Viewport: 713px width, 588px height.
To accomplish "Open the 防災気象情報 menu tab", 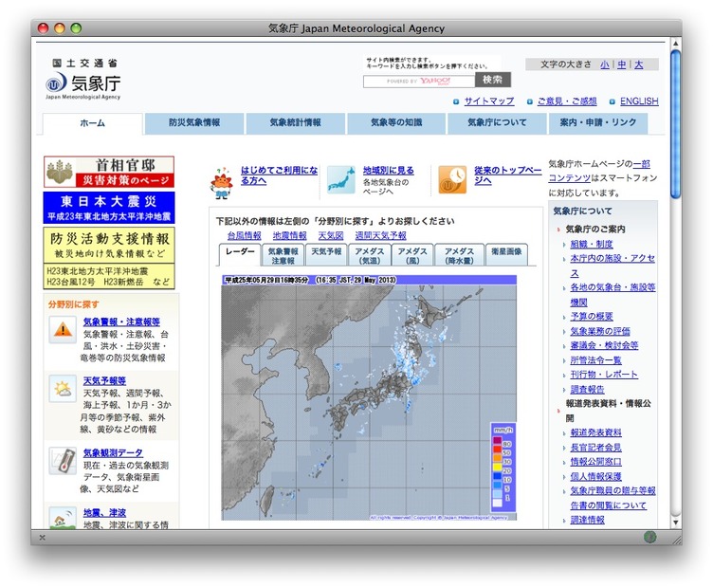I will (194, 122).
